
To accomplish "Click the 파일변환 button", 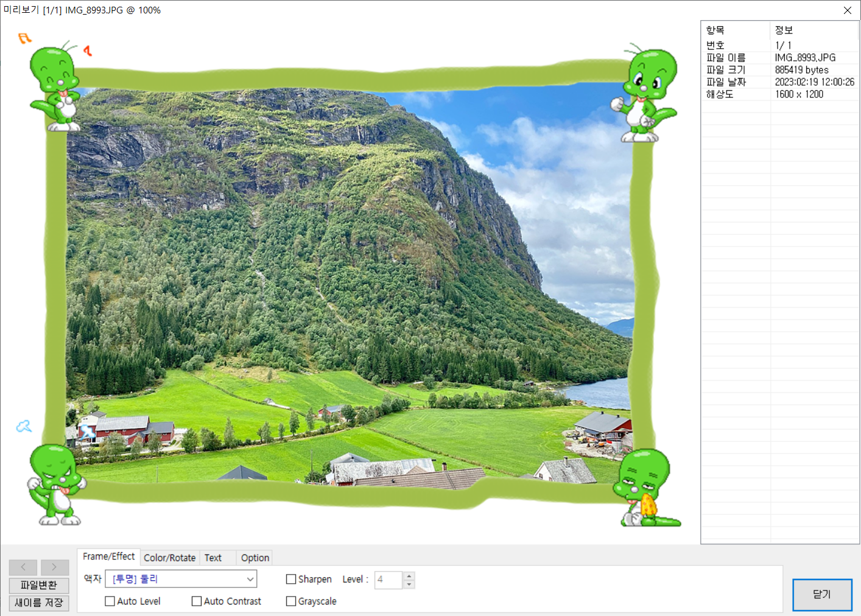I will pyautogui.click(x=39, y=585).
